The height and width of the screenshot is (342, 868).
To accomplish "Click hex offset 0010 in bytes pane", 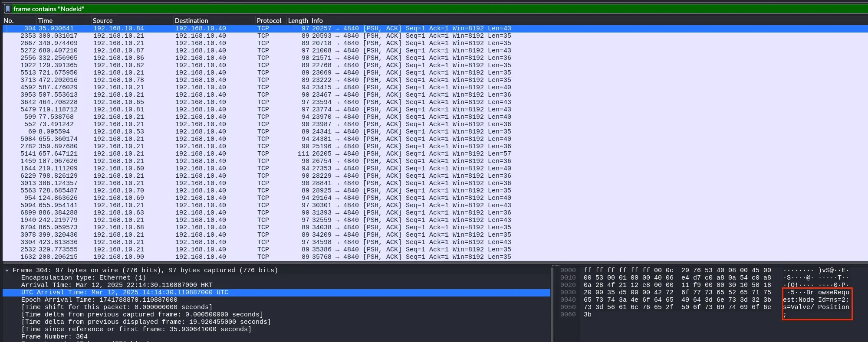I will tap(568, 277).
